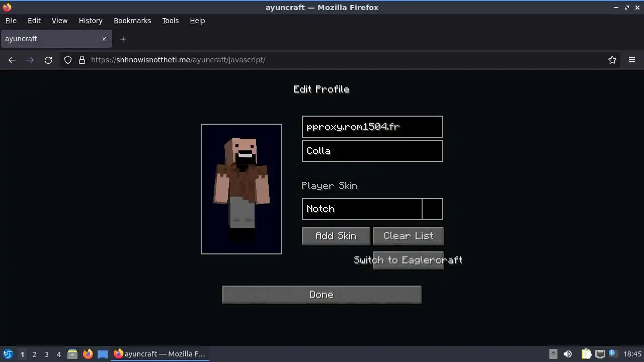Reload the current ayuncraft page
This screenshot has height=362, width=644.
tap(48, 60)
